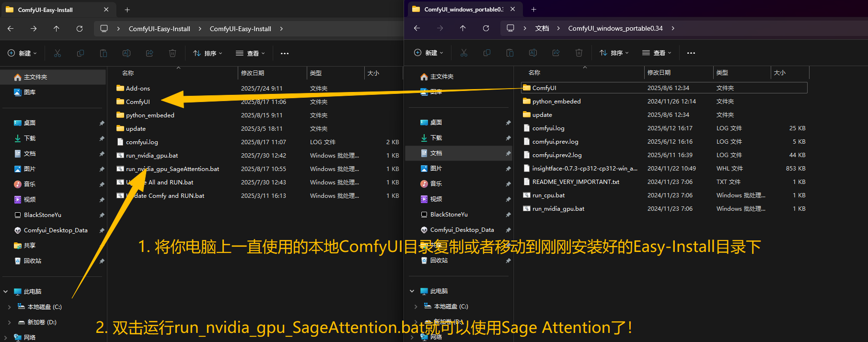Click the up-directory arrow in right window
The image size is (868, 342).
pyautogui.click(x=463, y=28)
